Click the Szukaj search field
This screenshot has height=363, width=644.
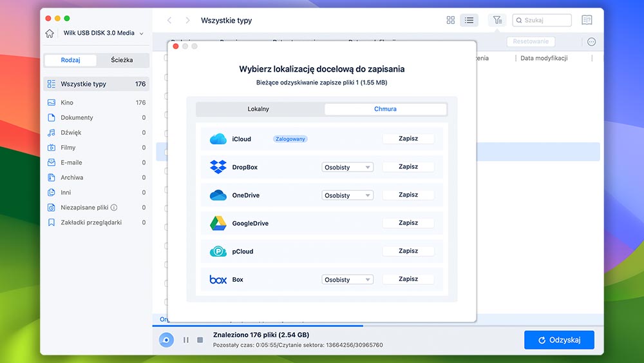click(542, 20)
